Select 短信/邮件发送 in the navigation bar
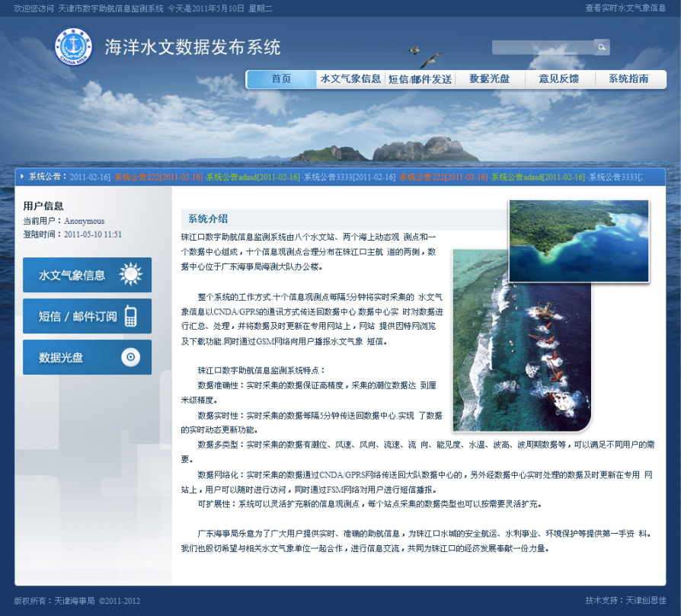This screenshot has width=681, height=616. pos(420,79)
